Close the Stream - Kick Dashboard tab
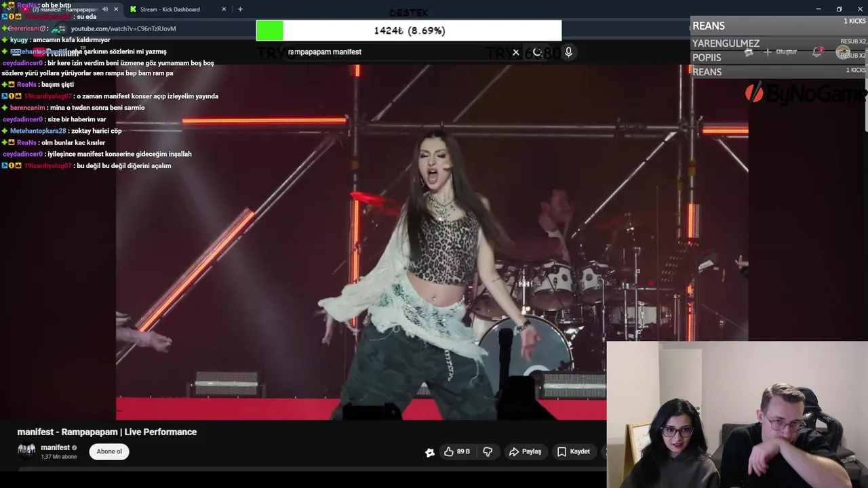Image resolution: width=868 pixels, height=488 pixels. (224, 9)
